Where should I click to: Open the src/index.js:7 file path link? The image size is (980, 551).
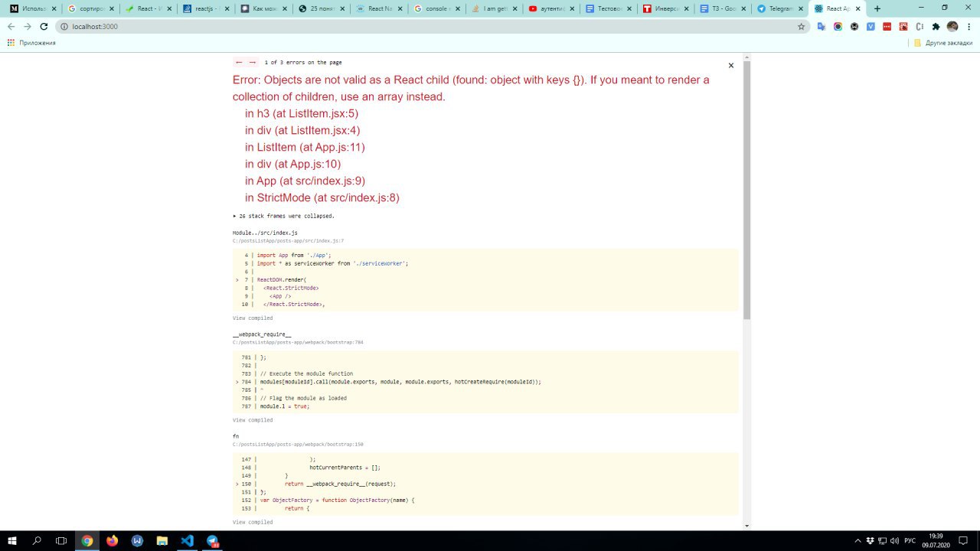[x=288, y=241]
